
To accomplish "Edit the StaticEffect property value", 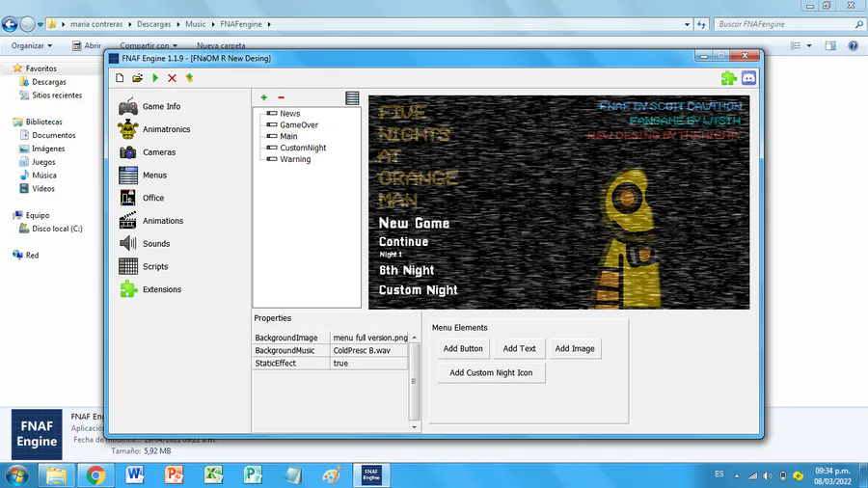I will tap(369, 363).
